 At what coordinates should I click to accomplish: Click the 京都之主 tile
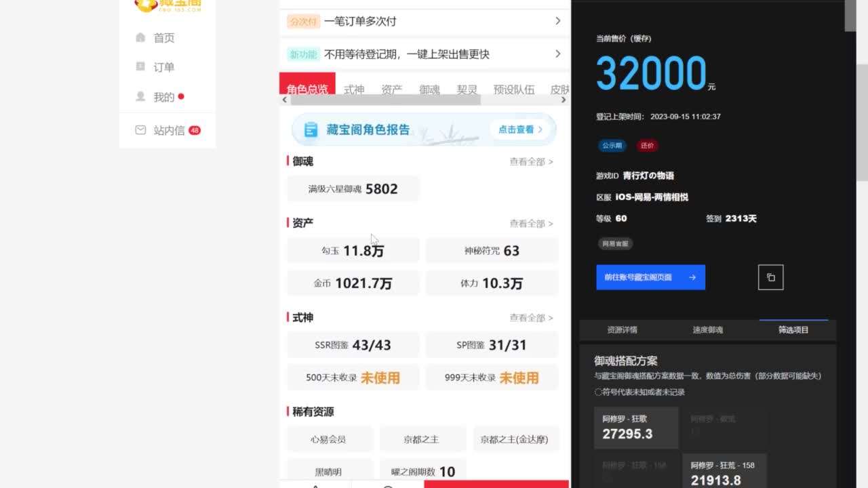[422, 439]
